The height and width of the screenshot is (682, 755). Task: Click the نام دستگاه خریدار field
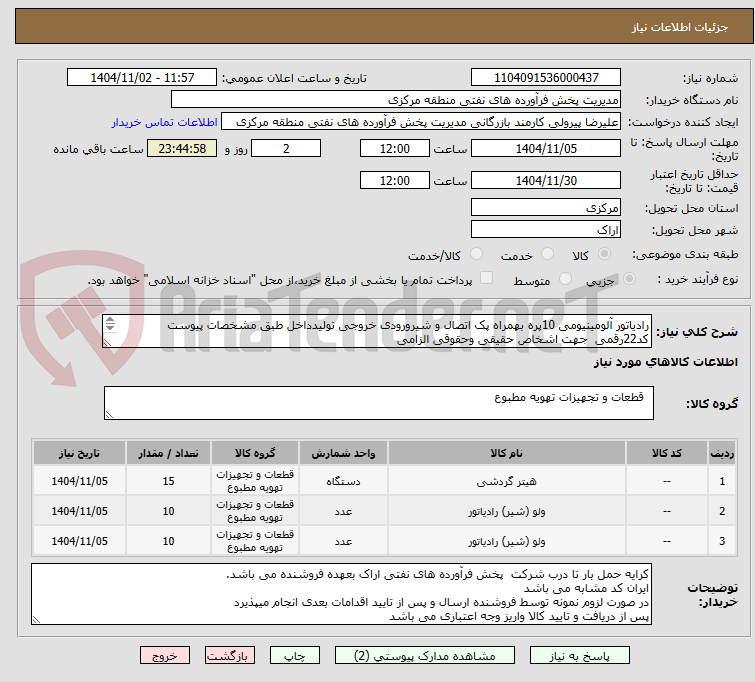pyautogui.click(x=395, y=100)
